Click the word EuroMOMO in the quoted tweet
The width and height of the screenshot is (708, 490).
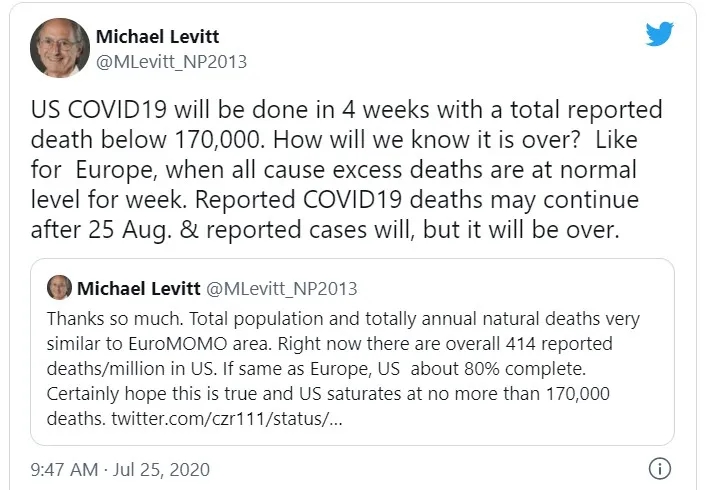[177, 344]
